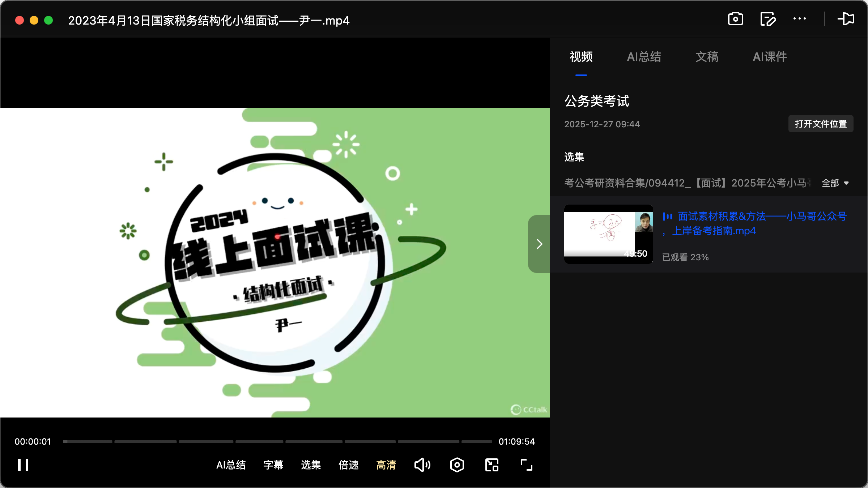
Task: Take a screenshot of the video
Action: 735,19
